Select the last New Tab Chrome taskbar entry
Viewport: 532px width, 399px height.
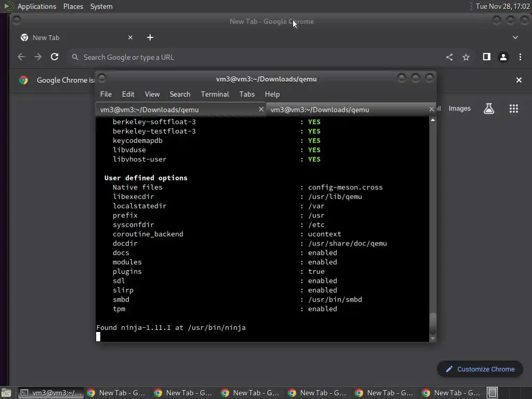[x=453, y=393]
